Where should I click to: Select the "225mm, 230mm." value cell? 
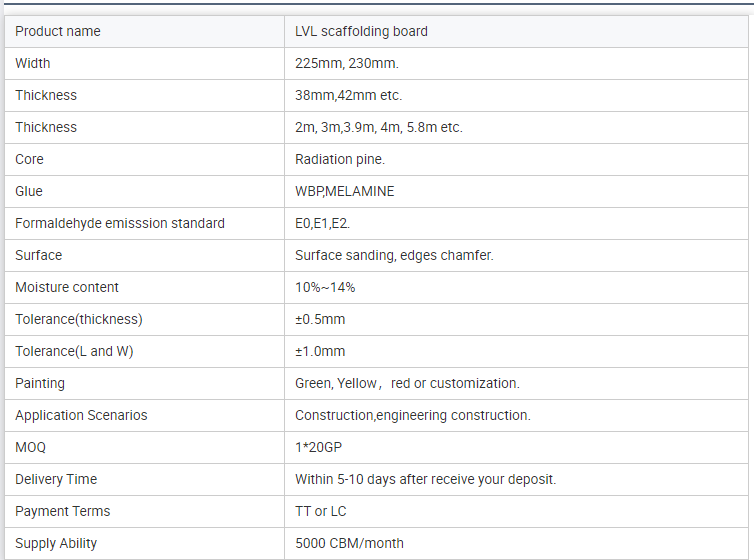[x=346, y=63]
